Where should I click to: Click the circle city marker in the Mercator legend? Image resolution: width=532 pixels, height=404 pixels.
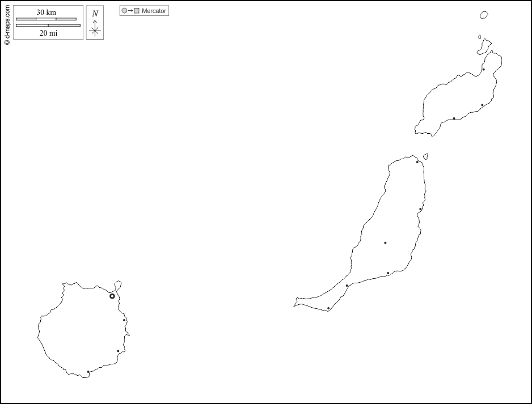click(x=124, y=10)
